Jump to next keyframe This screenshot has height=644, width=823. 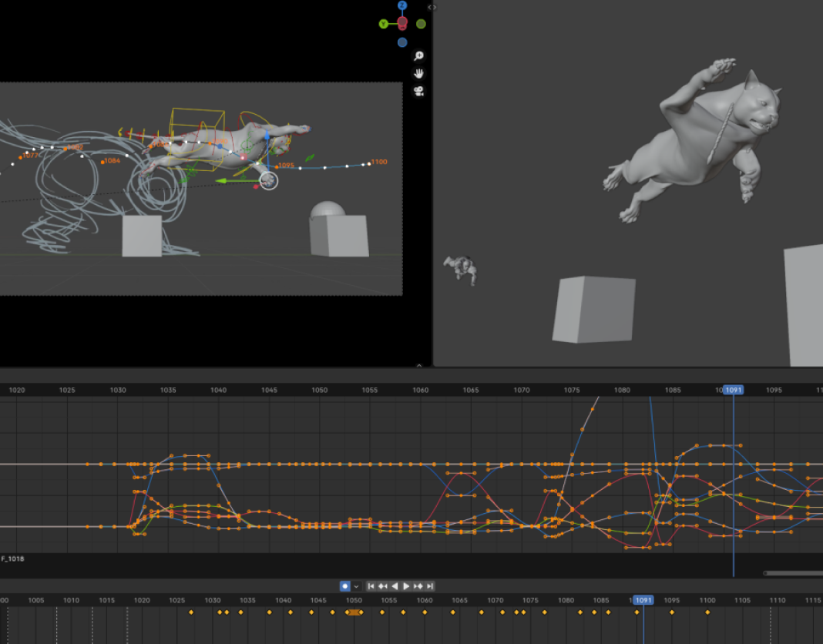pos(418,586)
